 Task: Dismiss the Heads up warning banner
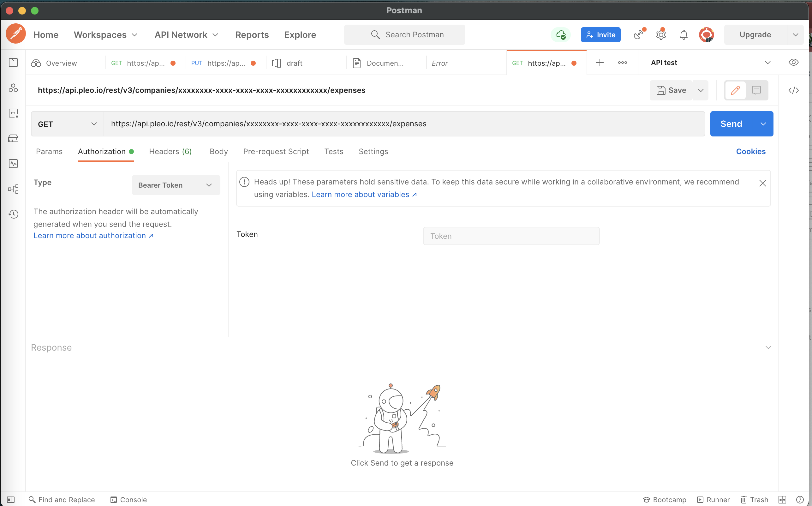coord(762,184)
